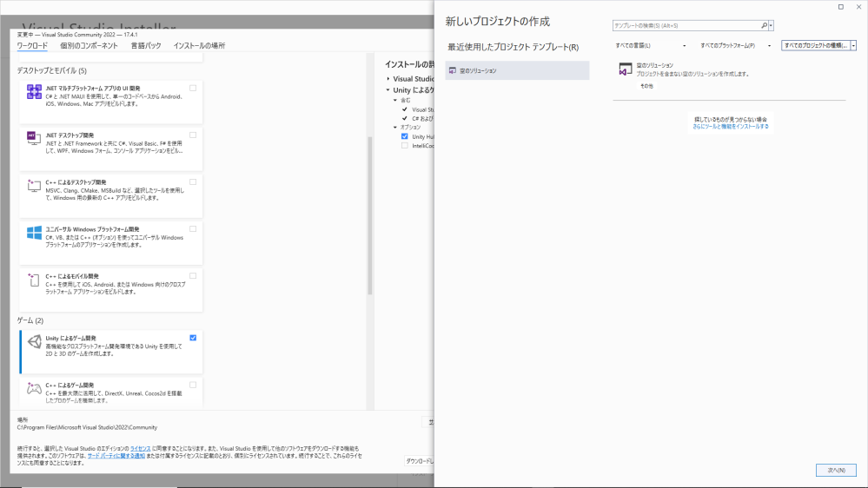Click the テンプレートの検索 input field
This screenshot has width=868, height=488.
(x=686, y=26)
